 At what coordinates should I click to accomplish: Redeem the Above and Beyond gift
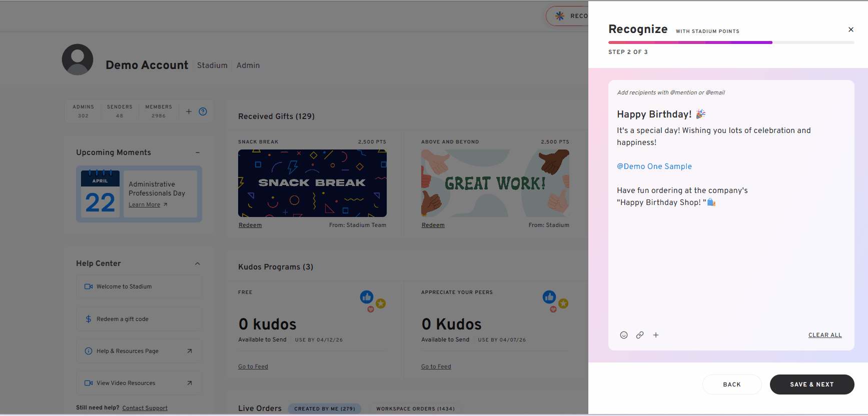[x=433, y=225]
